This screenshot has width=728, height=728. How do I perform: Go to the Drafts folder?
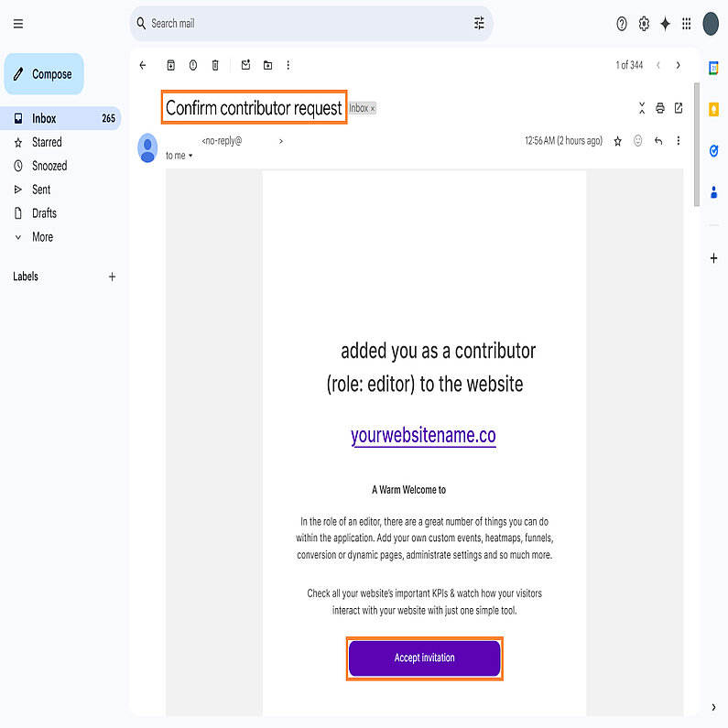click(x=44, y=213)
